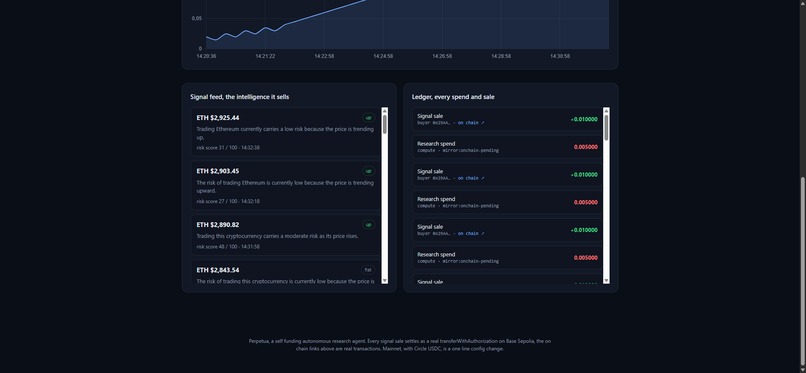
Task: Click the 'price is trending upward' signal description
Action: [285, 186]
